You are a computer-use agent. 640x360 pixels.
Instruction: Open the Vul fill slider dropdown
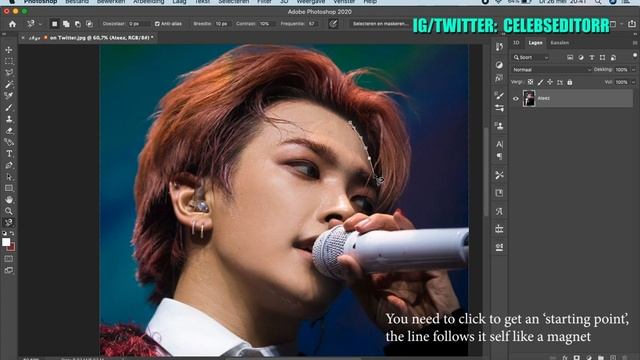(633, 82)
